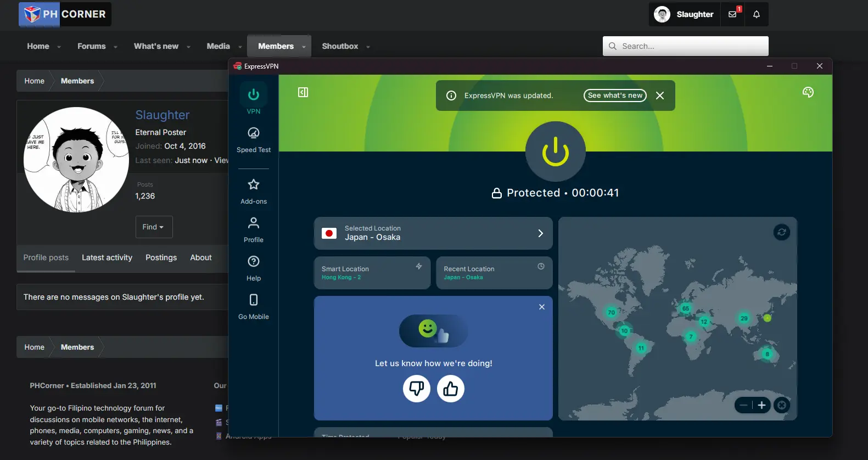868x460 pixels.
Task: Expand Media dropdown arrow
Action: [239, 47]
